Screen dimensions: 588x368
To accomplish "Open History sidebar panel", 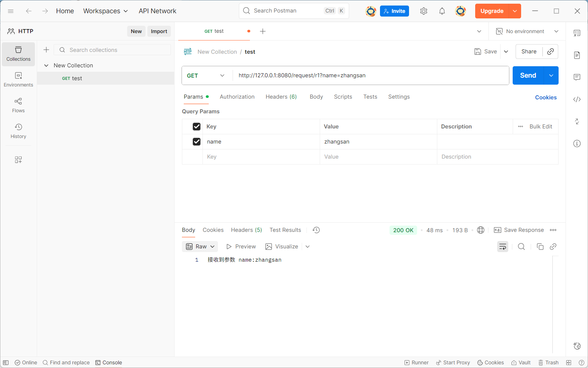I will (18, 131).
